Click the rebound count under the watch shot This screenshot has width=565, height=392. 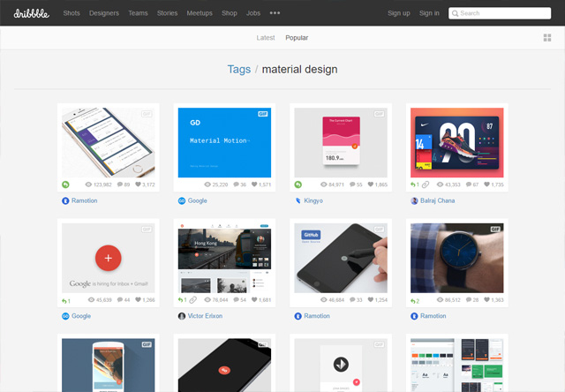coord(415,301)
